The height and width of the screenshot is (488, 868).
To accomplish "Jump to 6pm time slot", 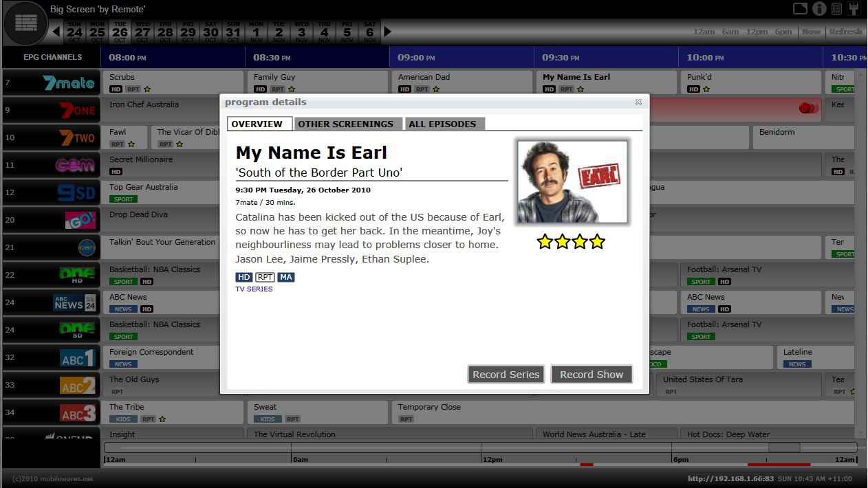I will tap(783, 32).
